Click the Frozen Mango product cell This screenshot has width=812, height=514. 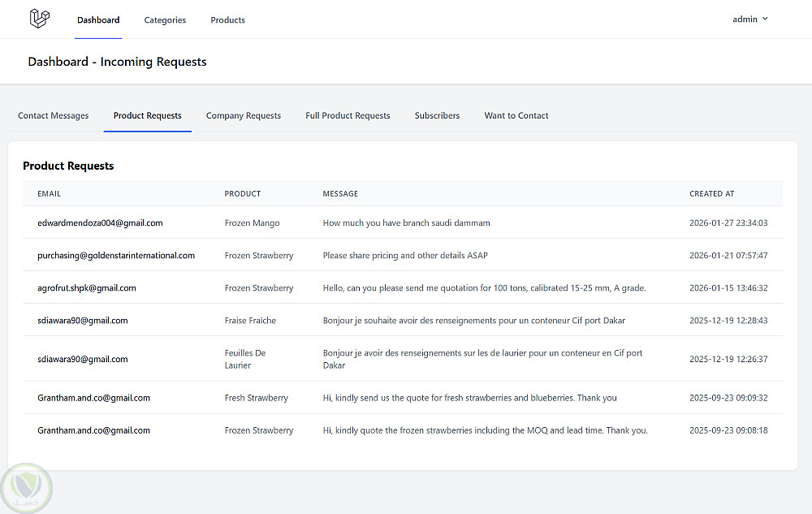(x=252, y=222)
